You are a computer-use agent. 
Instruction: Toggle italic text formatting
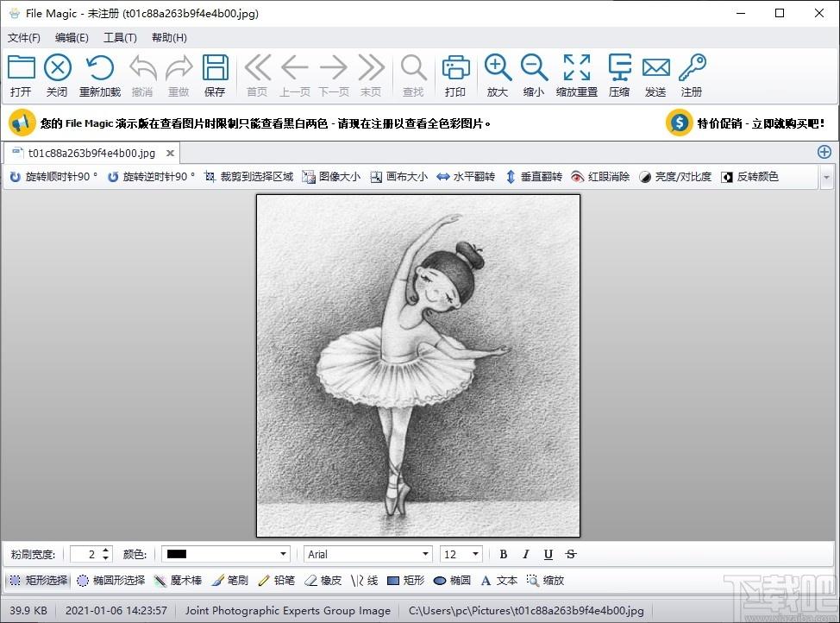[525, 554]
